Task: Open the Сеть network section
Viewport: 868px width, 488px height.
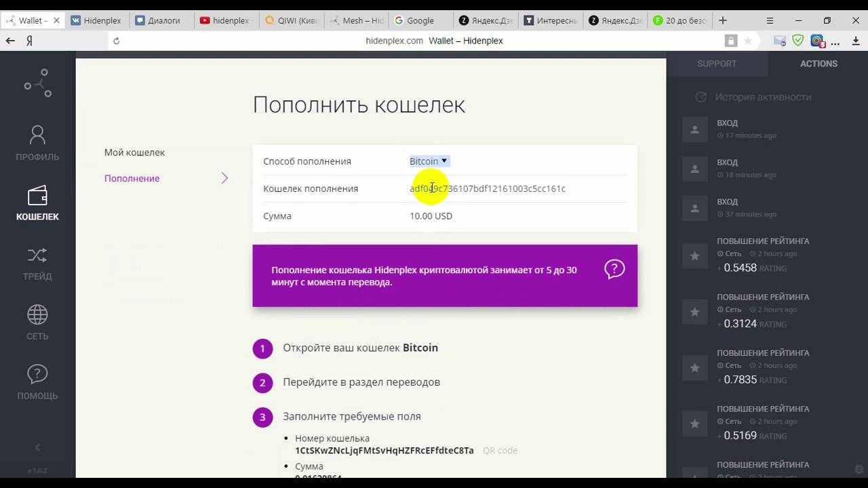Action: pos(37,323)
